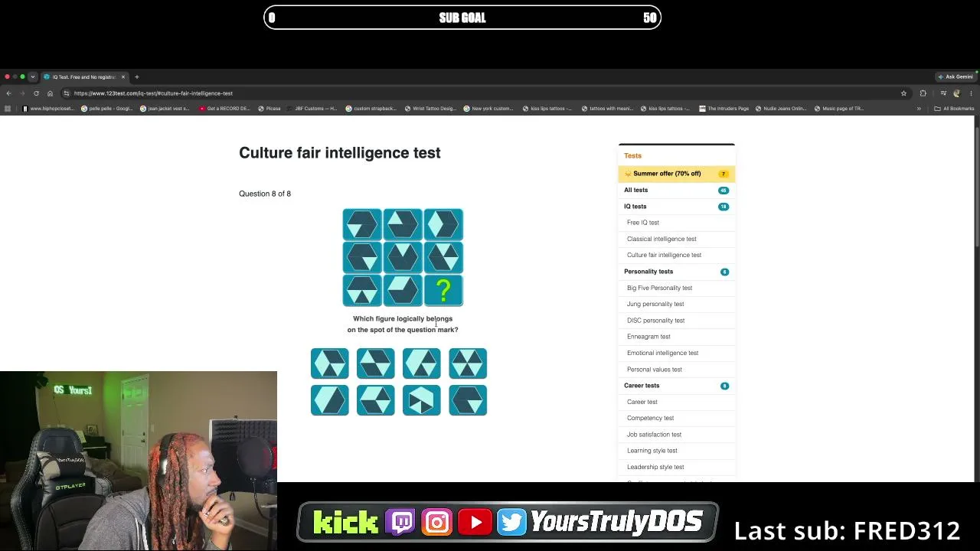Open the Music page of TR... bookmark

point(839,109)
